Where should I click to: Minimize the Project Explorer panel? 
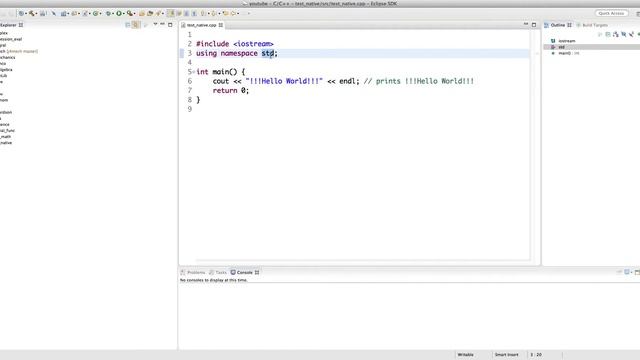click(162, 24)
